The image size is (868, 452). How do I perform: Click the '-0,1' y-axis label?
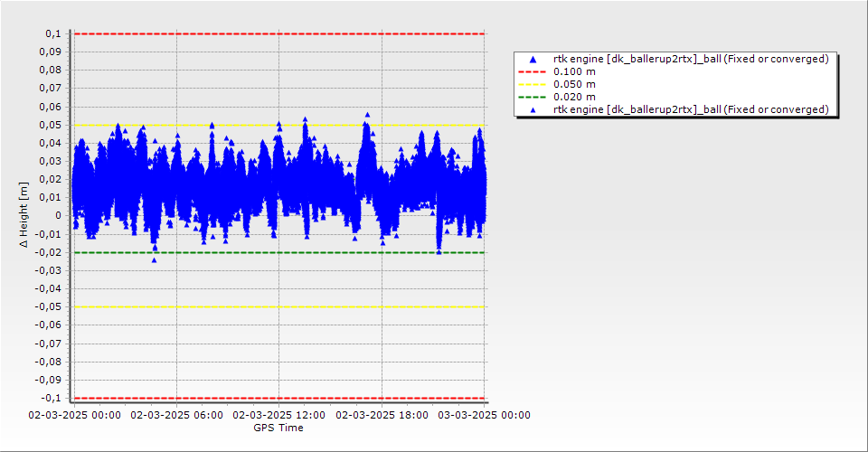coord(52,399)
